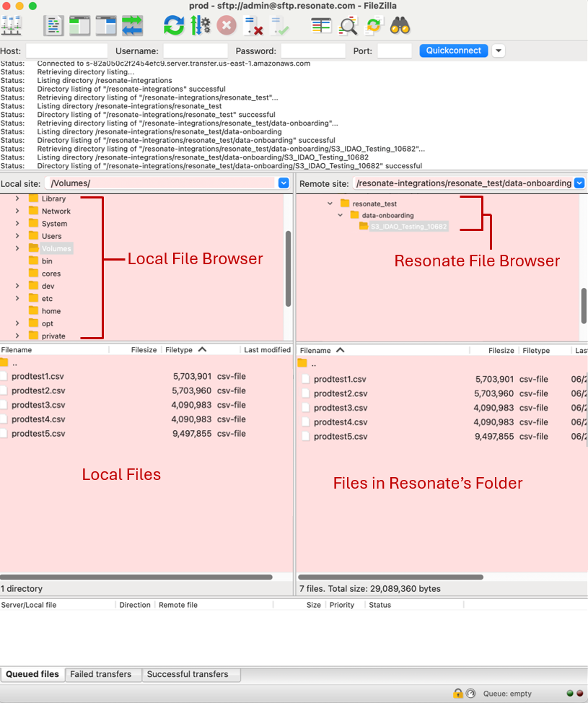Select the private folder in local tree
The height and width of the screenshot is (703, 588).
click(x=53, y=336)
